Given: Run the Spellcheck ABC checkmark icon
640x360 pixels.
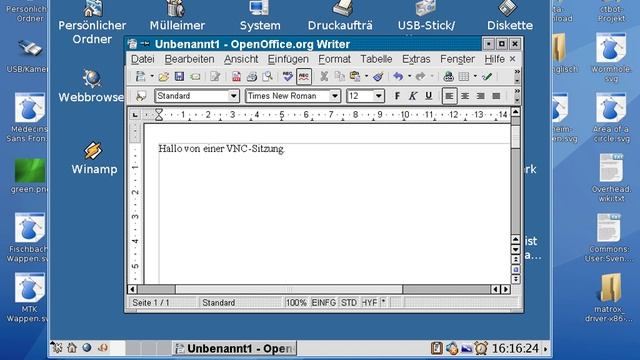Looking at the screenshot, I should pyautogui.click(x=287, y=77).
